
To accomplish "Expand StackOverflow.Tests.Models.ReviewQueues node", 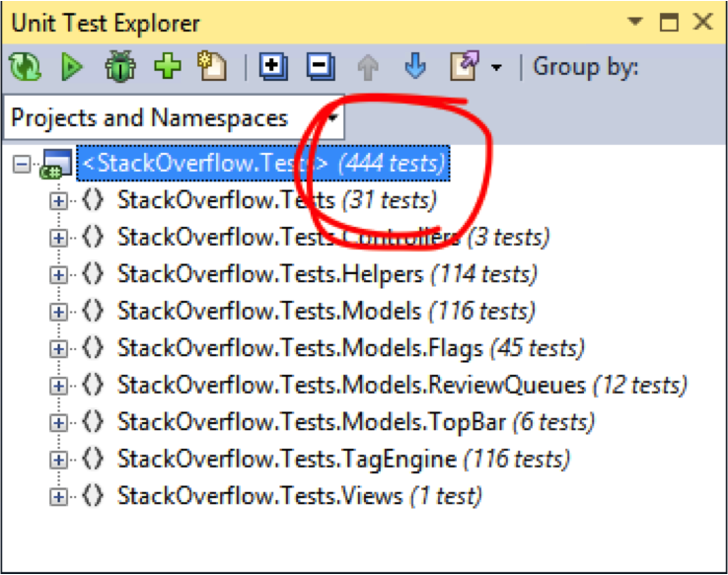I will 58,386.
